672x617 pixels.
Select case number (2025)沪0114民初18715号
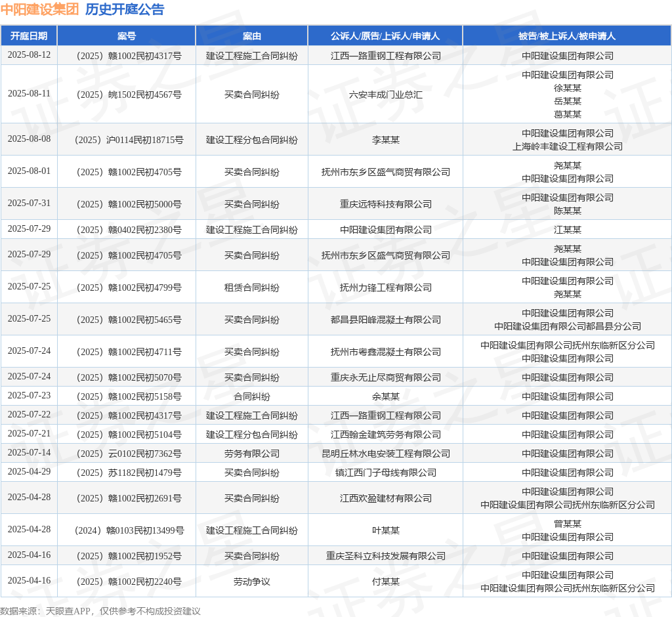coord(128,140)
